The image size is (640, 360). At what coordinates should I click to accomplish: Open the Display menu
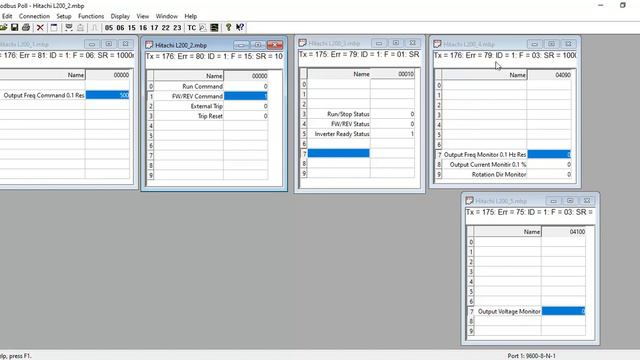point(120,16)
